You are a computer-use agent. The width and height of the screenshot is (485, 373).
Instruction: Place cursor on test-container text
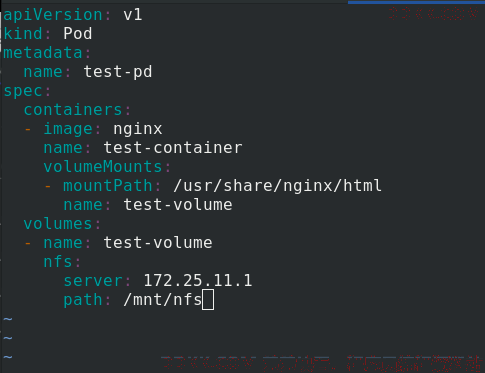click(173, 148)
